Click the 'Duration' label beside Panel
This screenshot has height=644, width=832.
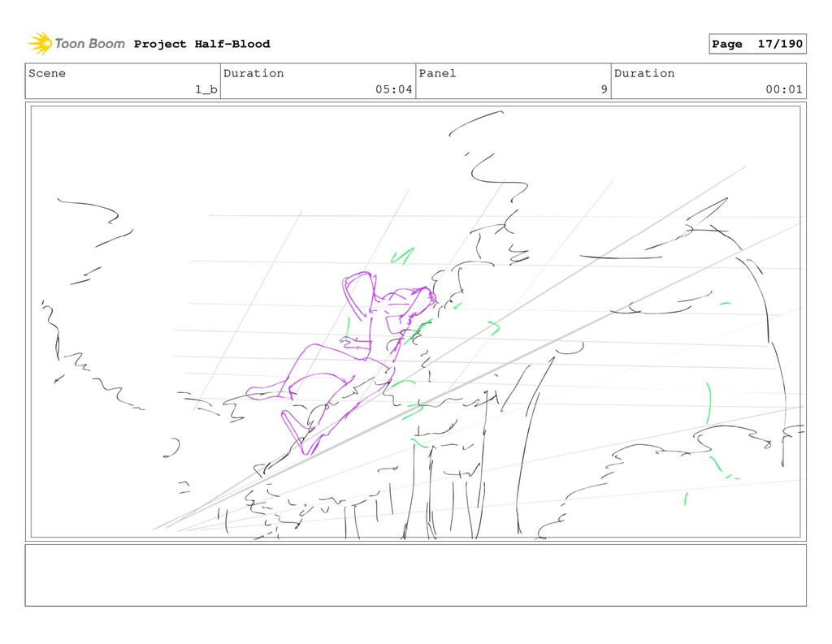tap(644, 73)
